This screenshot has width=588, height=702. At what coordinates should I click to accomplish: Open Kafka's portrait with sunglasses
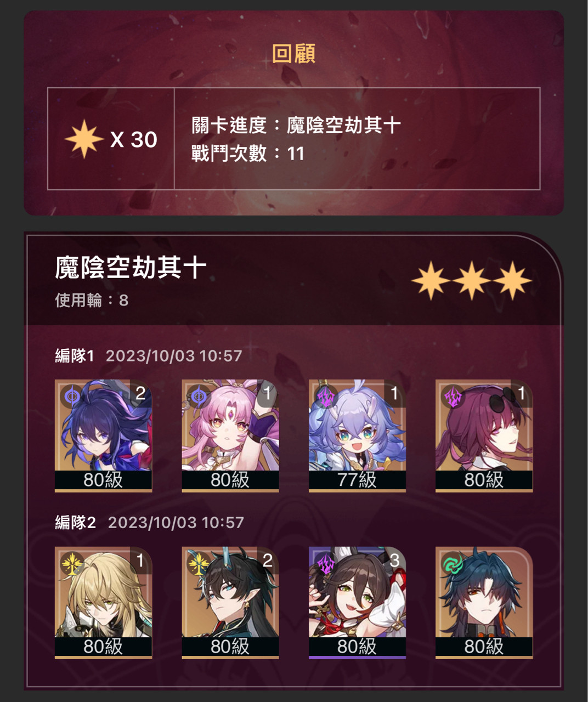pos(484,435)
